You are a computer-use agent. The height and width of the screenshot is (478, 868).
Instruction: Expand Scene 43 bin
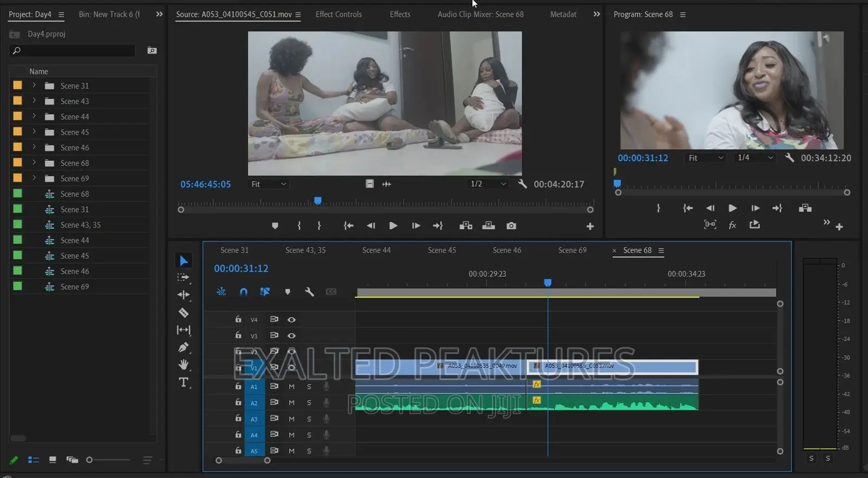pos(34,101)
